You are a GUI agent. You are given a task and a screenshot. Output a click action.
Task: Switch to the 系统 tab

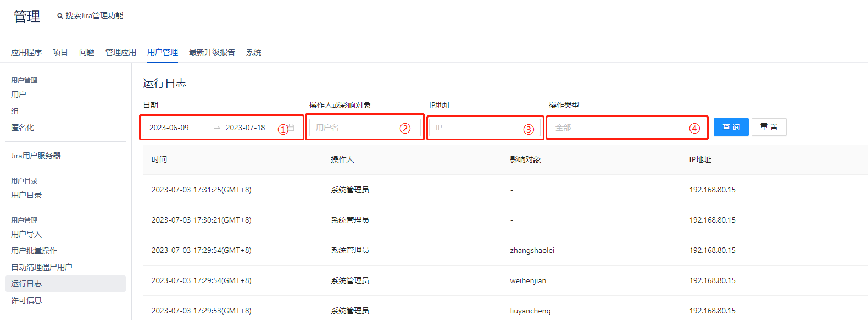click(254, 52)
